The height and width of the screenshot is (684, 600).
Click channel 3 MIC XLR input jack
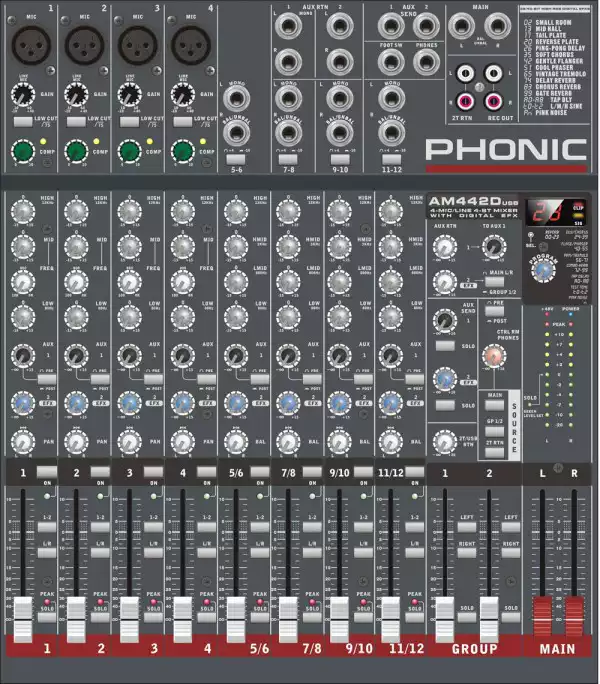(x=138, y=45)
